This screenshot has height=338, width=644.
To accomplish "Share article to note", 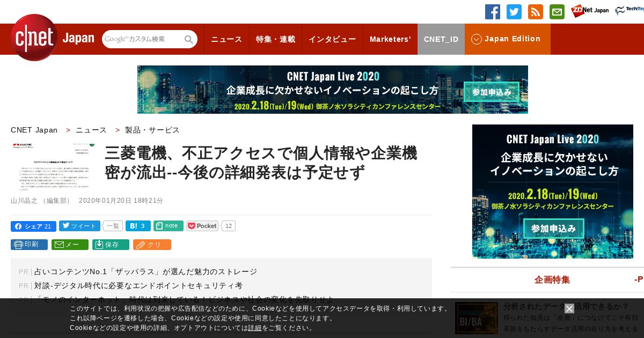I will [169, 226].
